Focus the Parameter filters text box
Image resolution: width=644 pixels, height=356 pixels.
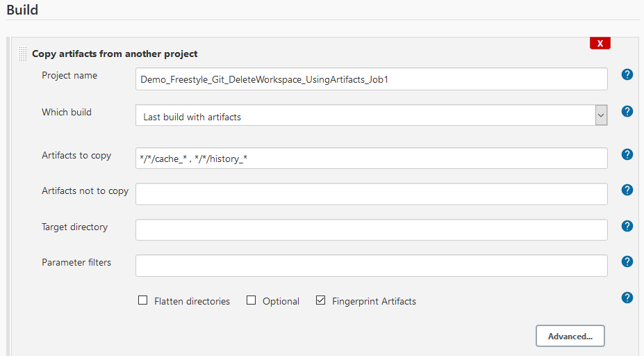coord(371,266)
